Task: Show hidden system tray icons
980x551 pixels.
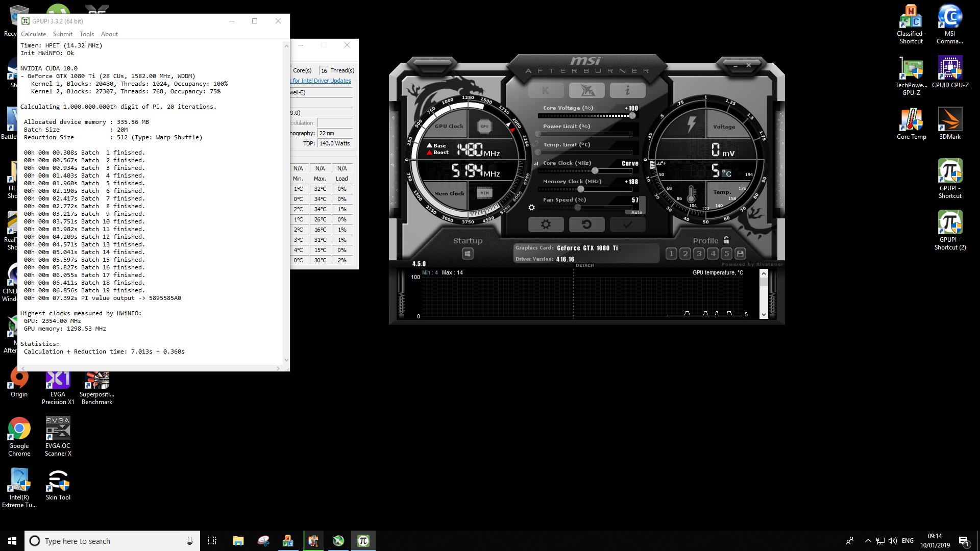Action: point(868,541)
